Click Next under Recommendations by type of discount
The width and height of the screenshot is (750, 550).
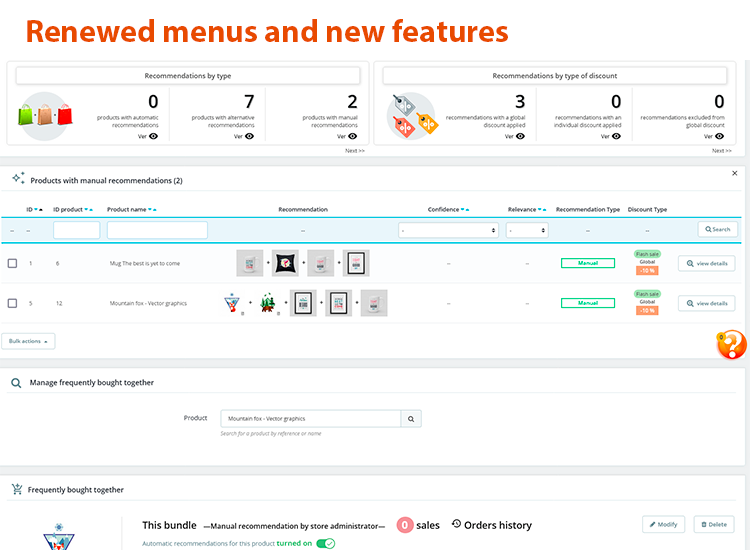click(722, 151)
